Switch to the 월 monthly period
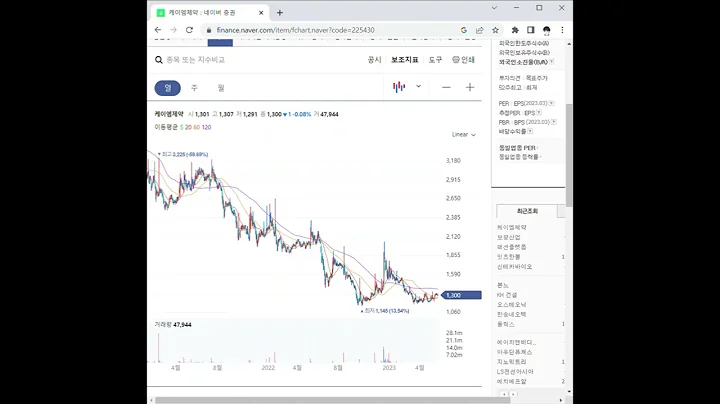 click(221, 88)
